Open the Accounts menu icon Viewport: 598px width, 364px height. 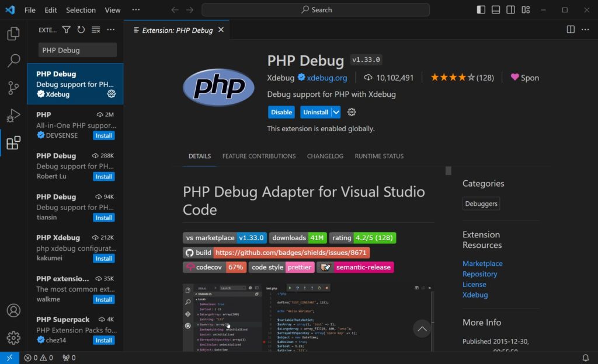tap(13, 311)
